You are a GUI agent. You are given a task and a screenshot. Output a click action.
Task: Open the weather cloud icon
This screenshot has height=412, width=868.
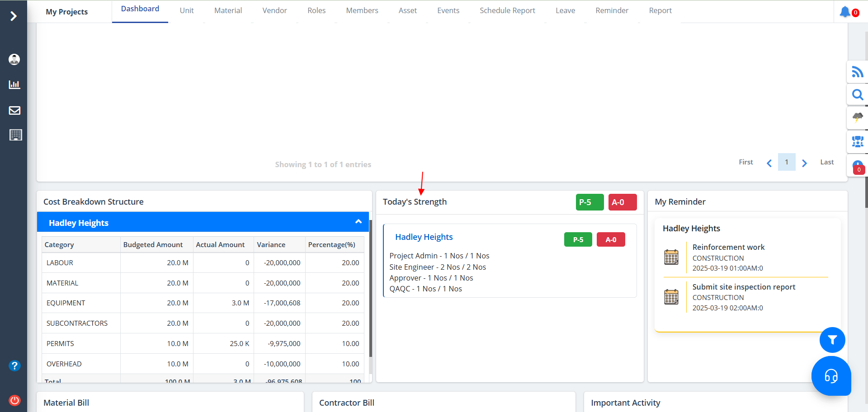coord(857,117)
